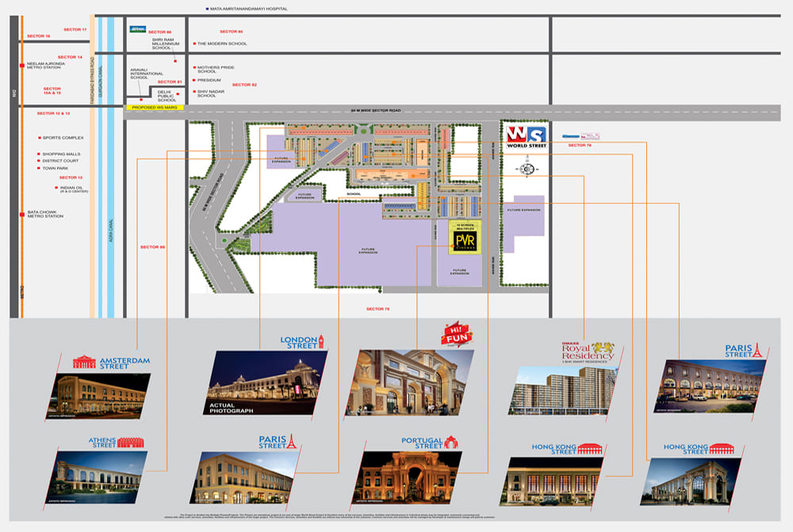Click the Sector 15A & 15 label

pos(52,91)
